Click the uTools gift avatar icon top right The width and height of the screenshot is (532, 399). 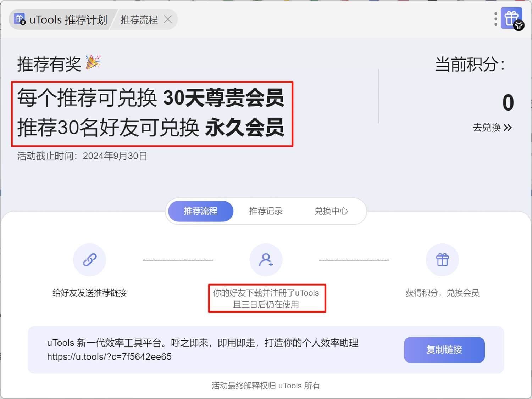(512, 18)
